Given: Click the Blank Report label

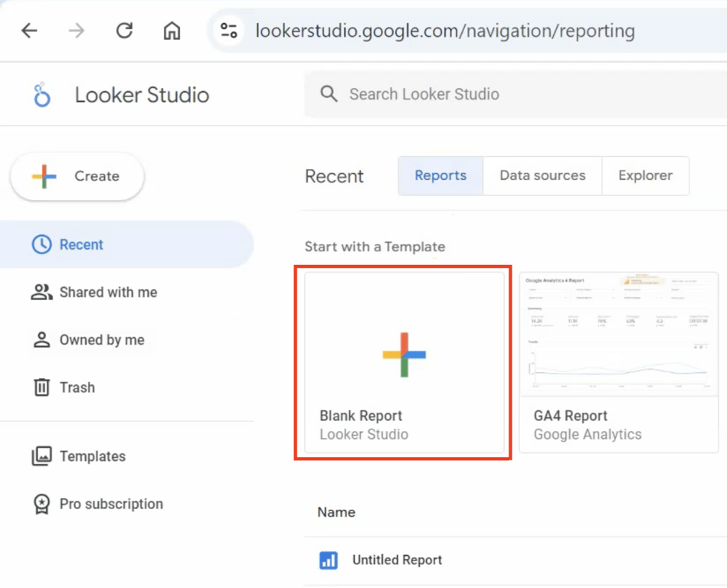Looking at the screenshot, I should pos(361,416).
